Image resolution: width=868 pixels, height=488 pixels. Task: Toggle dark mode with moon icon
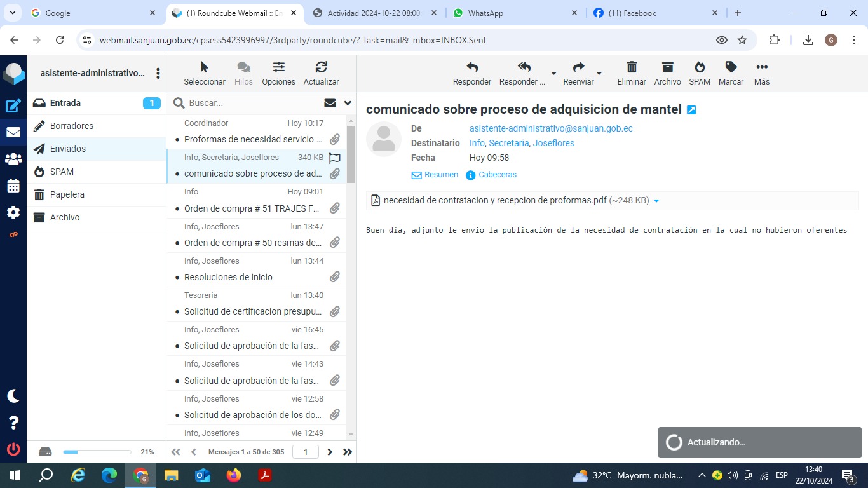tap(13, 396)
